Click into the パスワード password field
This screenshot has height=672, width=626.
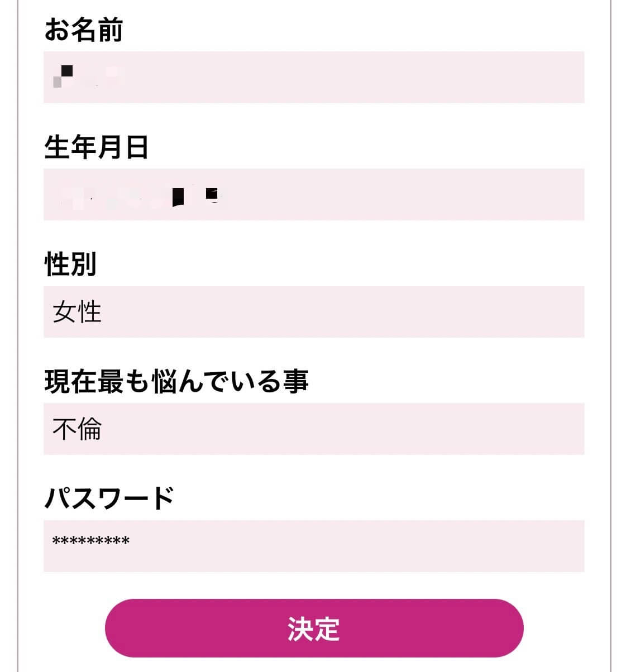pyautogui.click(x=313, y=546)
